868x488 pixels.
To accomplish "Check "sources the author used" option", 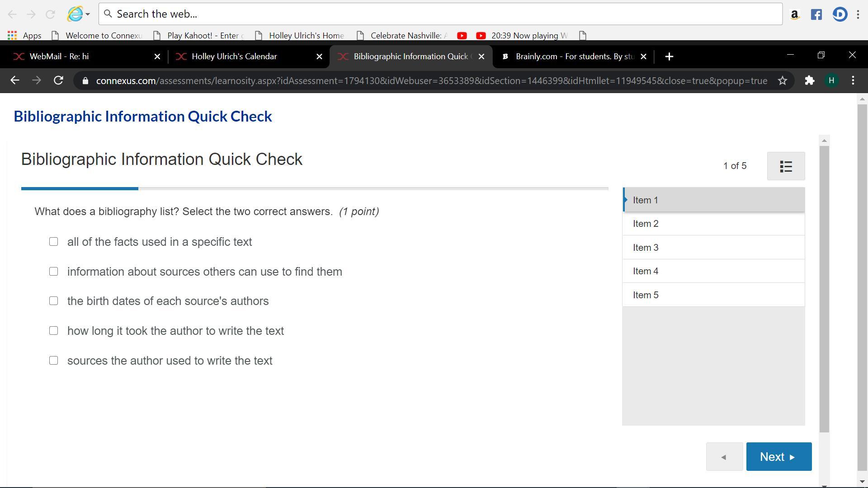I will (54, 361).
